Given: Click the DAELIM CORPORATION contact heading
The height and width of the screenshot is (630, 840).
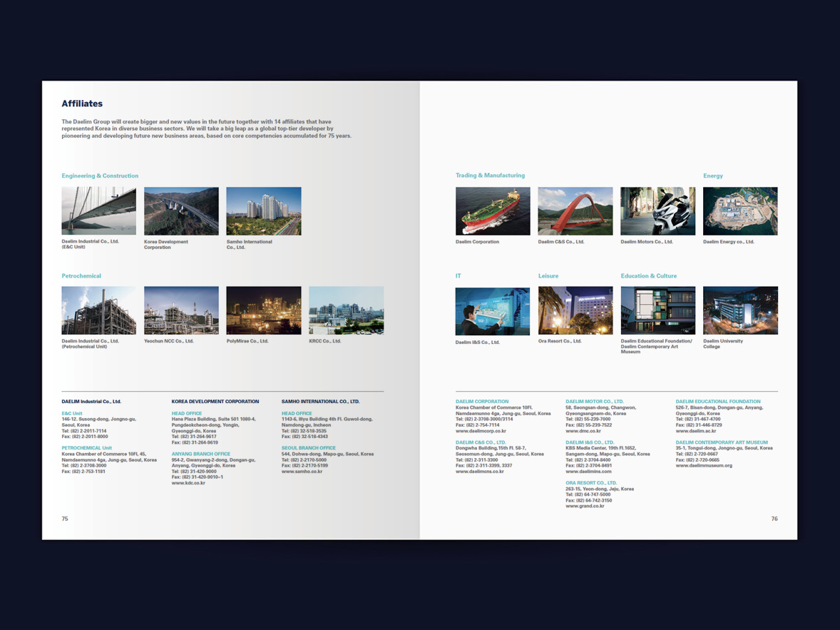Looking at the screenshot, I should (481, 402).
